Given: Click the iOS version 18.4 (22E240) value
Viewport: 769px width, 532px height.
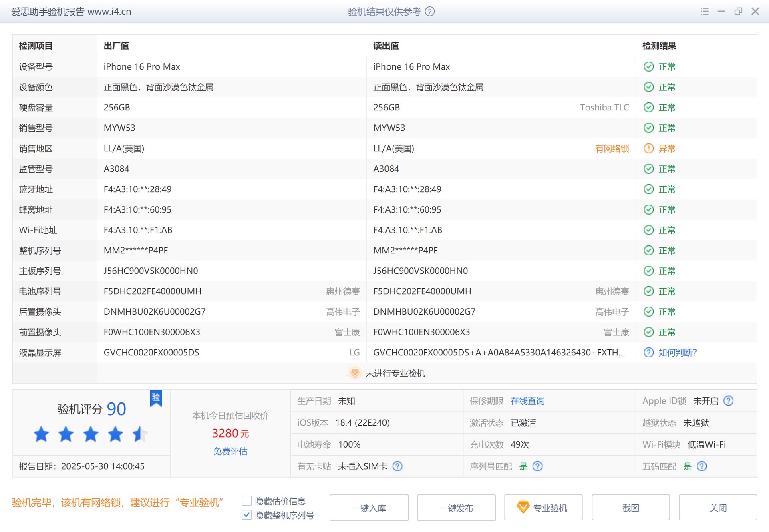Looking at the screenshot, I should 362,423.
